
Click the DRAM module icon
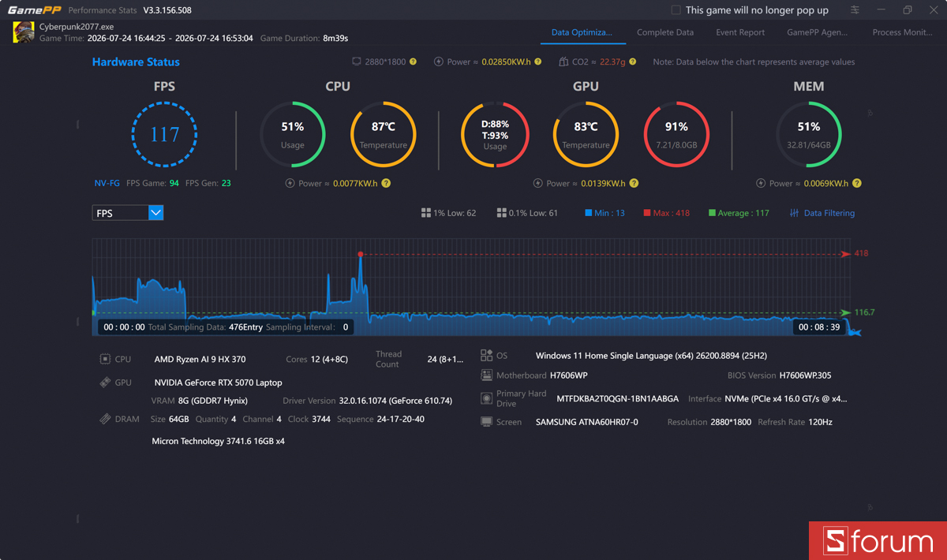105,419
